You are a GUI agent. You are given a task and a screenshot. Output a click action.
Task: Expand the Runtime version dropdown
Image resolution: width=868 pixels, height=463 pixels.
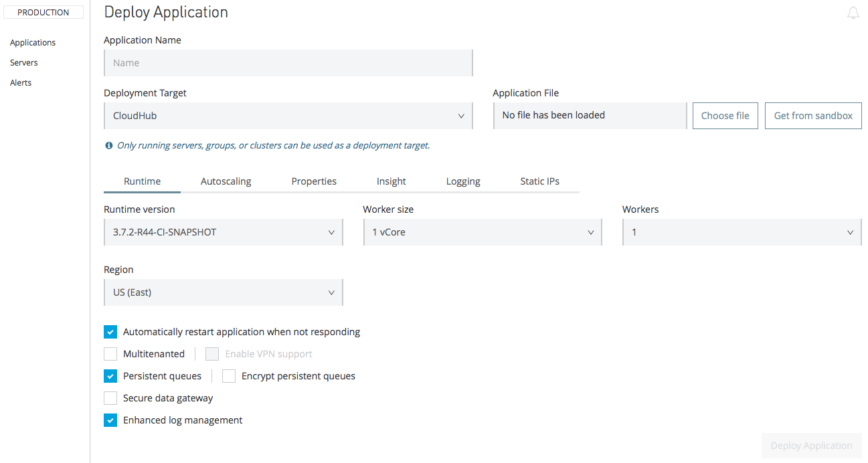point(223,232)
